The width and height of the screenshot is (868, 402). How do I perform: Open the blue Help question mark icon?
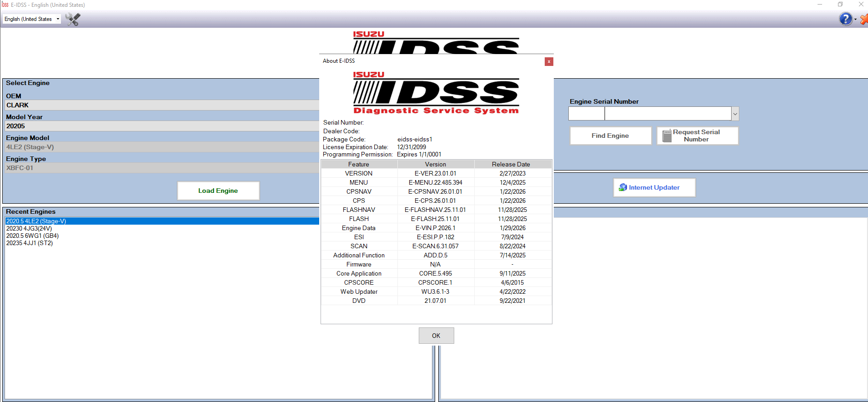coord(845,19)
